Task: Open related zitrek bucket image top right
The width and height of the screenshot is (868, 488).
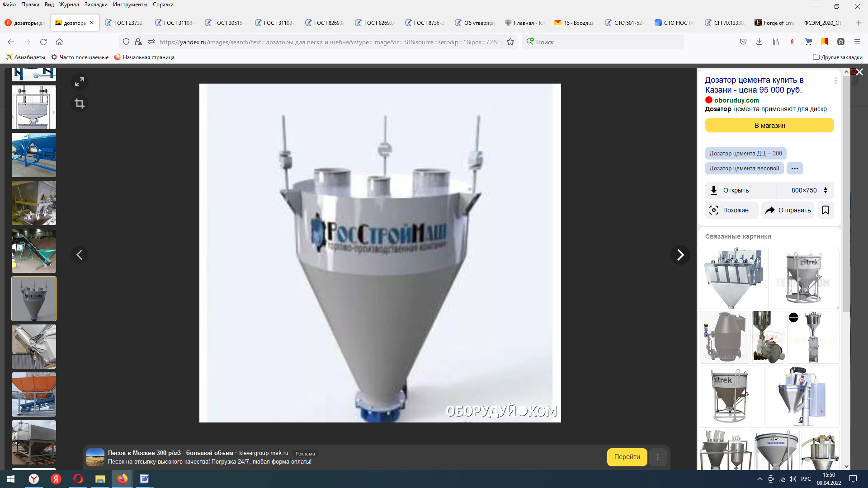Action: (803, 278)
